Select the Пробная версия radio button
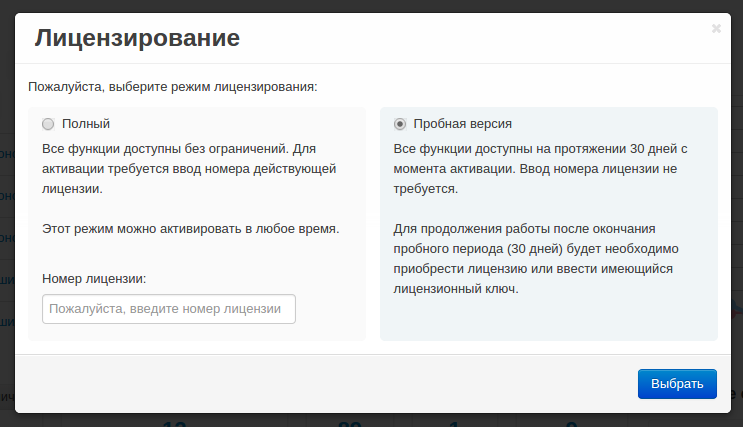 400,124
